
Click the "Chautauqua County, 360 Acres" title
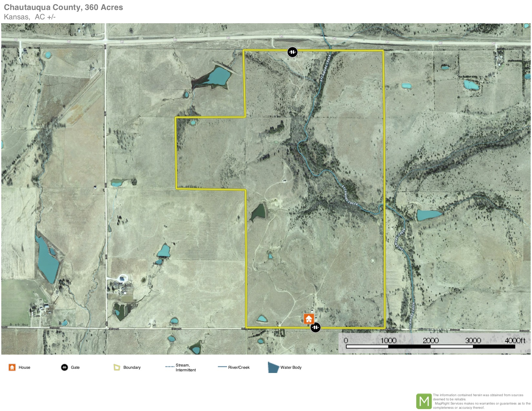click(x=64, y=7)
